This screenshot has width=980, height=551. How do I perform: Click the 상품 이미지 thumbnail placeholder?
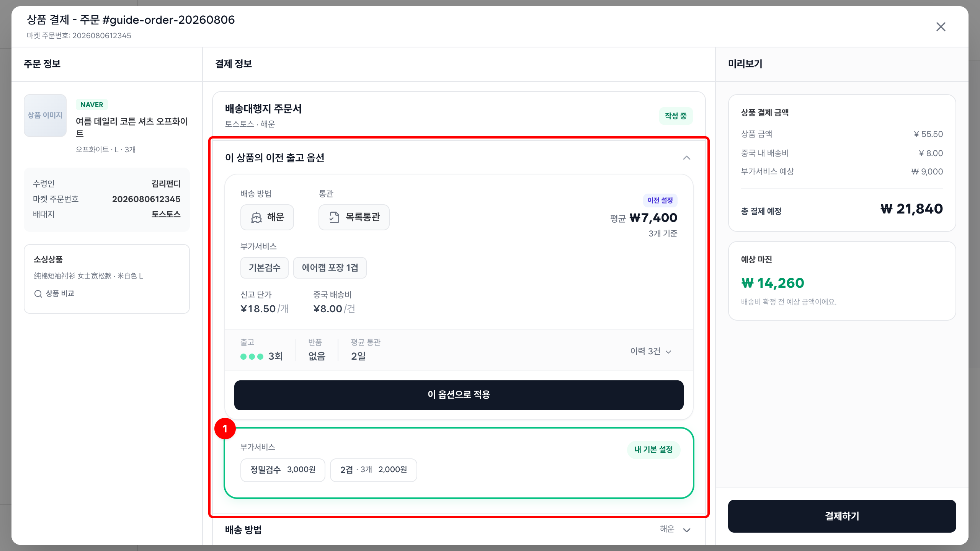click(45, 116)
